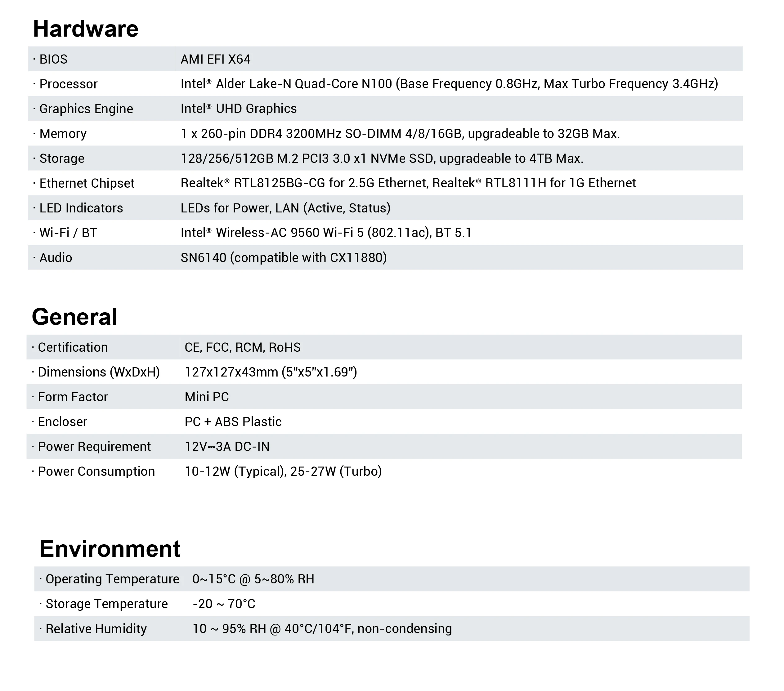Select the Processor label
Image resolution: width=784 pixels, height=691 pixels.
tap(68, 84)
